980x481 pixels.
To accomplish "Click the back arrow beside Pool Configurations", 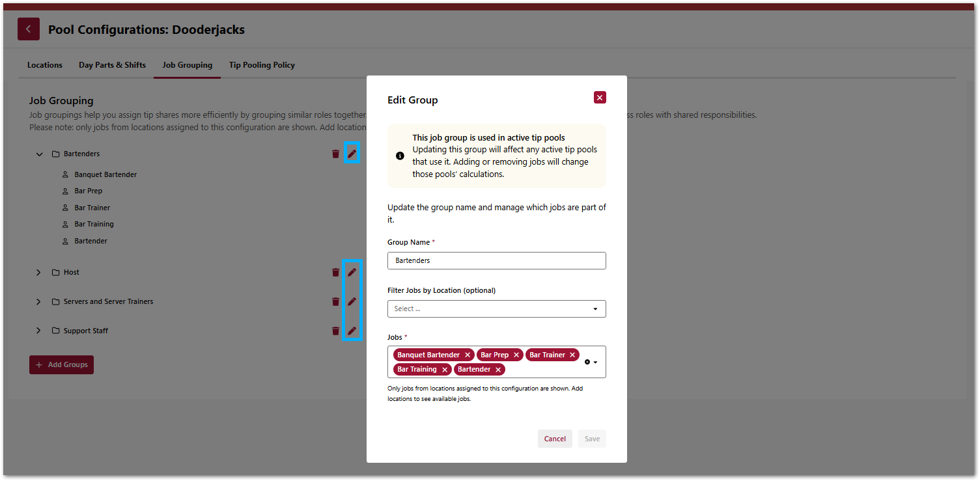I will 28,29.
